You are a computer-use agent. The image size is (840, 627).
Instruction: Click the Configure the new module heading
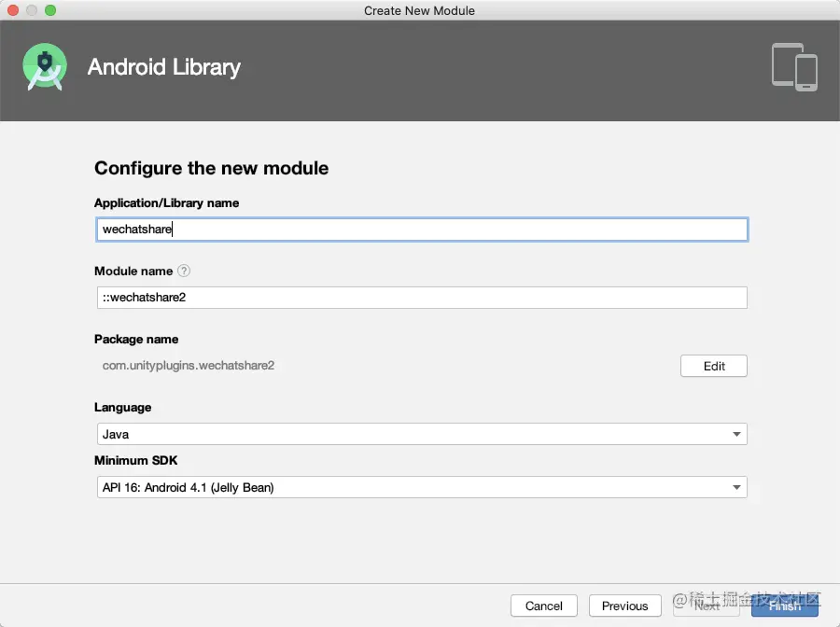coord(212,168)
